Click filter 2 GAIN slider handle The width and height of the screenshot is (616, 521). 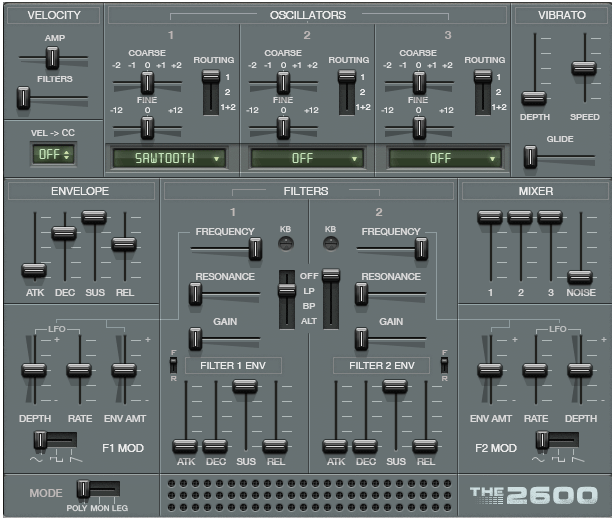(x=361, y=339)
